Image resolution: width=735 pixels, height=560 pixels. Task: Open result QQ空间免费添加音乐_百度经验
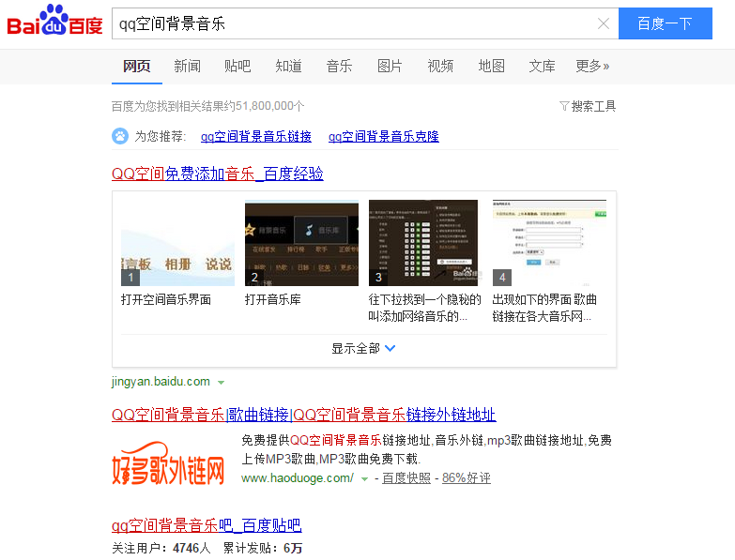click(218, 174)
